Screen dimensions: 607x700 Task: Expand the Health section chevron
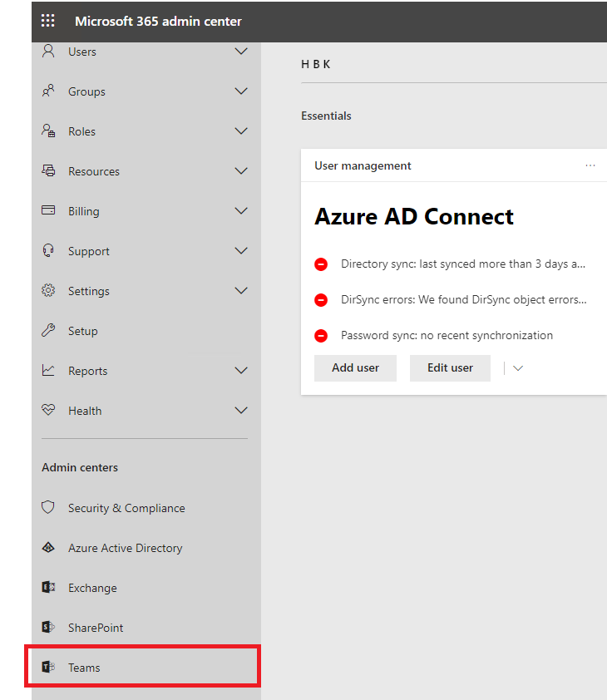tap(241, 410)
